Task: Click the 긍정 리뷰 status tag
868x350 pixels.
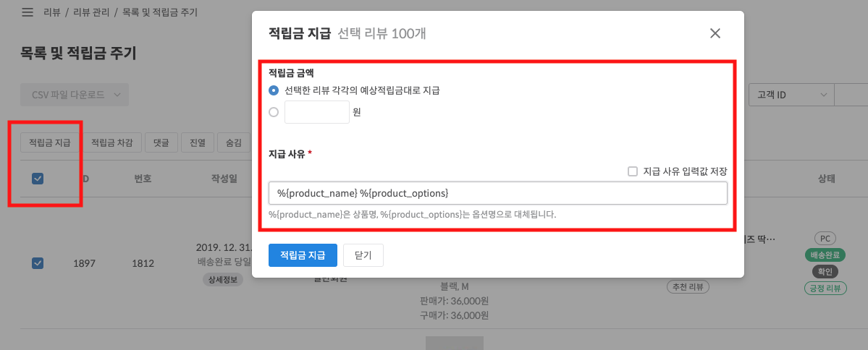Action: point(825,288)
